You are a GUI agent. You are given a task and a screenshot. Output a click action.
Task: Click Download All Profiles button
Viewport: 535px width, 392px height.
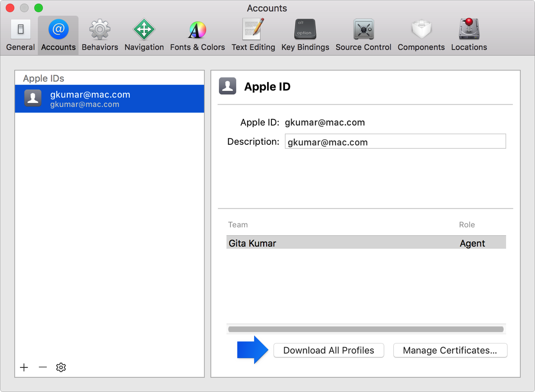tap(329, 350)
